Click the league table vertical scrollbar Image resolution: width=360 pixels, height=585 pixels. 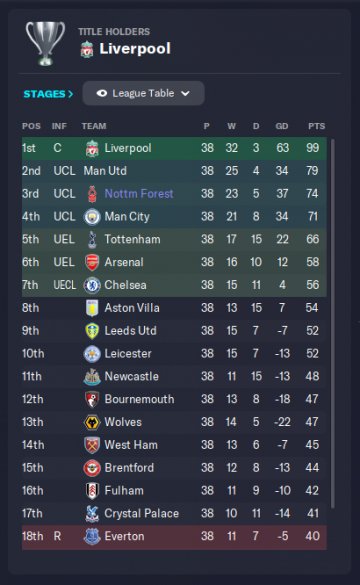(332, 323)
